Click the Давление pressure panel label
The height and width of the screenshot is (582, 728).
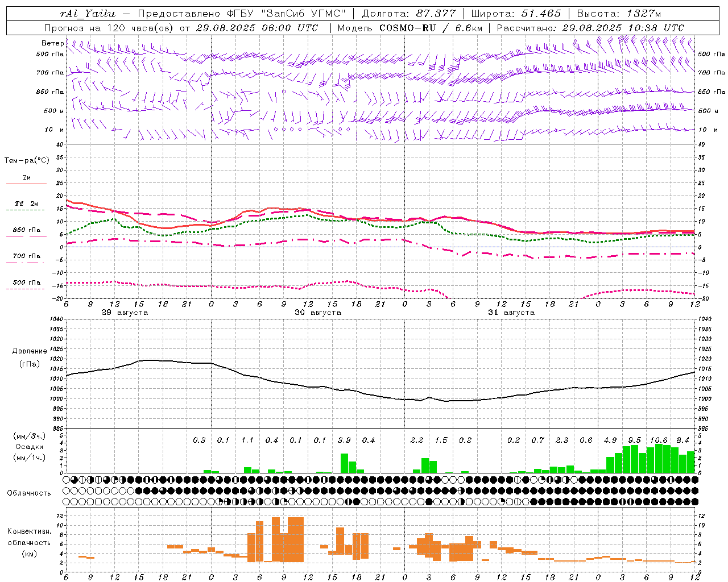30,351
